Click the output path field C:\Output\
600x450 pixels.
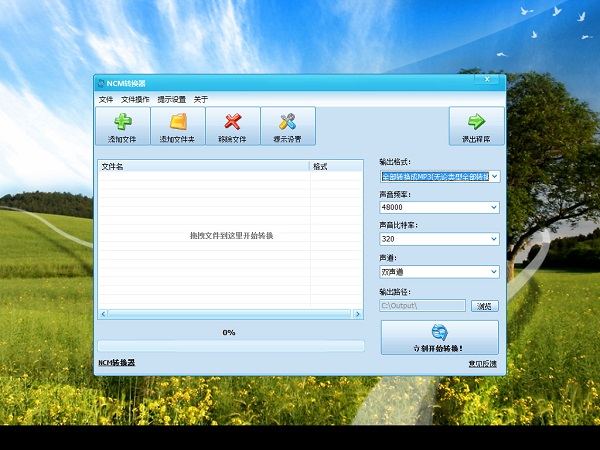pyautogui.click(x=422, y=306)
